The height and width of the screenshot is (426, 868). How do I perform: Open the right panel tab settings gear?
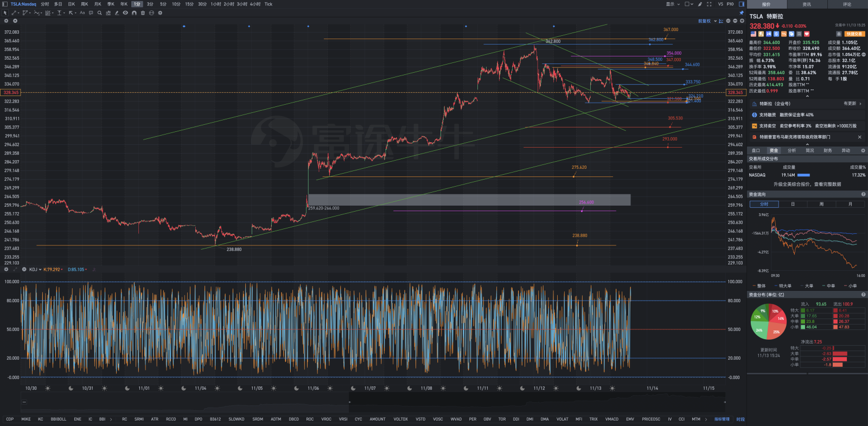coord(863,150)
